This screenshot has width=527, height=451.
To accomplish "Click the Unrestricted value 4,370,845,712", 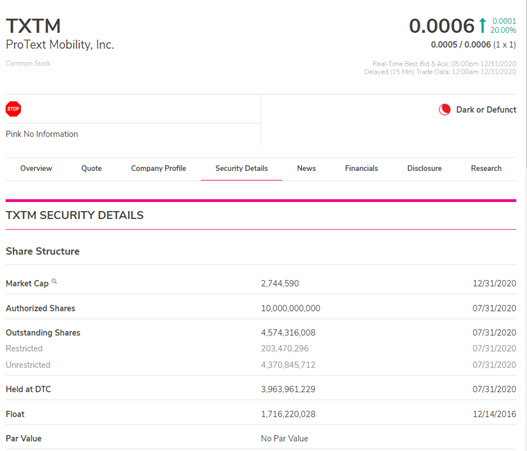I will point(288,365).
